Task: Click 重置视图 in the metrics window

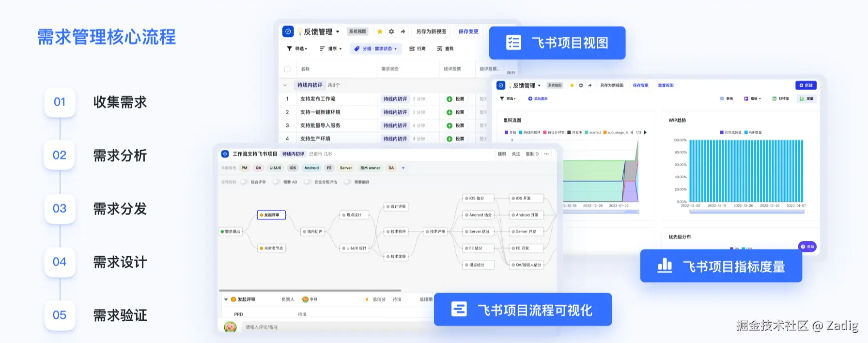Action: (x=666, y=85)
